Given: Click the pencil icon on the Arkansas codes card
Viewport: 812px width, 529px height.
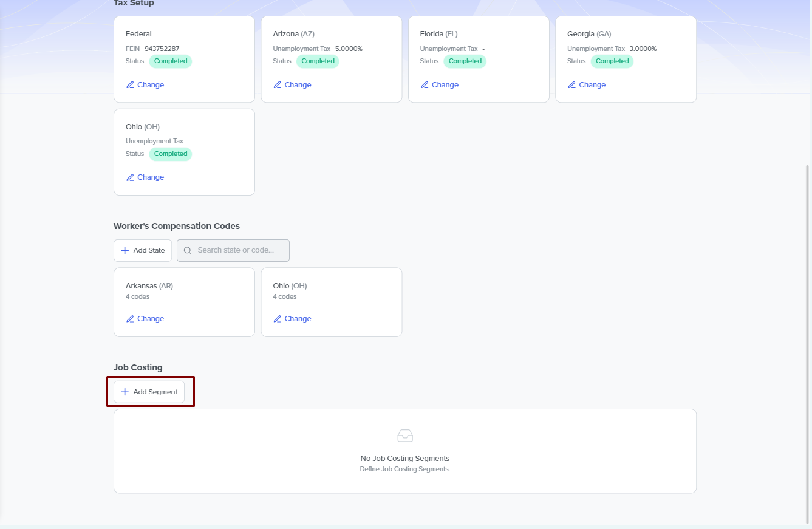Looking at the screenshot, I should click(130, 319).
